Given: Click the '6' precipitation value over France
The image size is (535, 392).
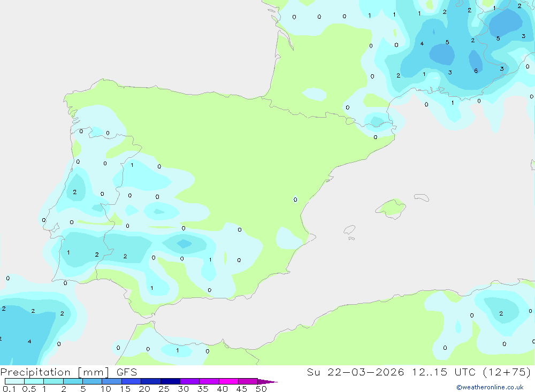Looking at the screenshot, I should click(x=476, y=71).
